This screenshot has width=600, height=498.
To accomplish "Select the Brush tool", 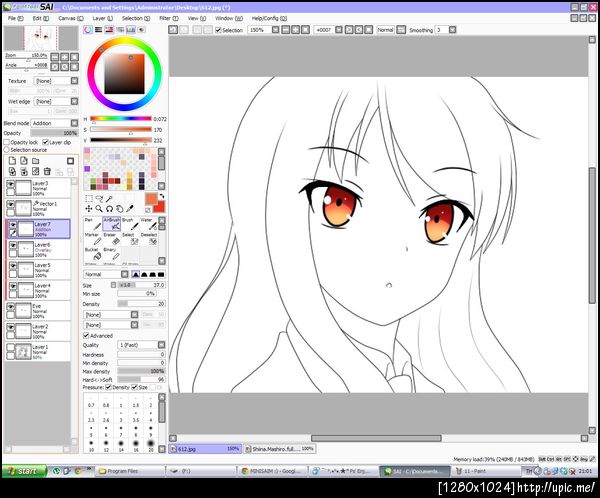I will pos(130,224).
